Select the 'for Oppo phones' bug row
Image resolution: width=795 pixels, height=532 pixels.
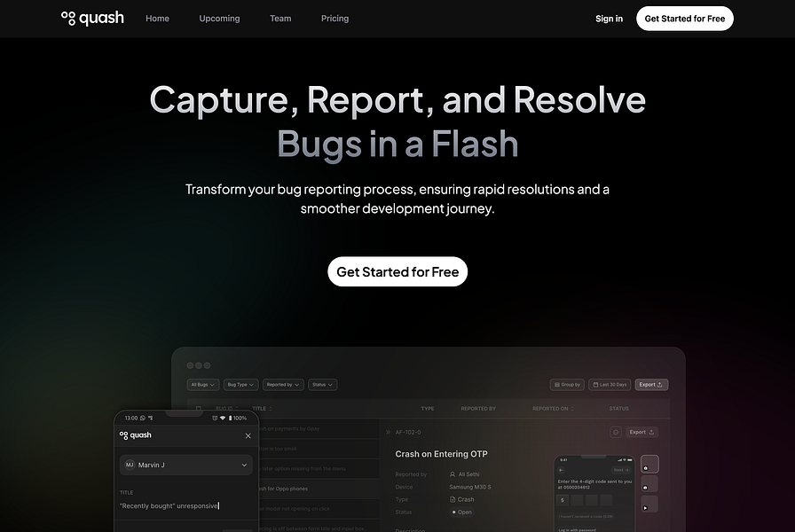(319, 489)
